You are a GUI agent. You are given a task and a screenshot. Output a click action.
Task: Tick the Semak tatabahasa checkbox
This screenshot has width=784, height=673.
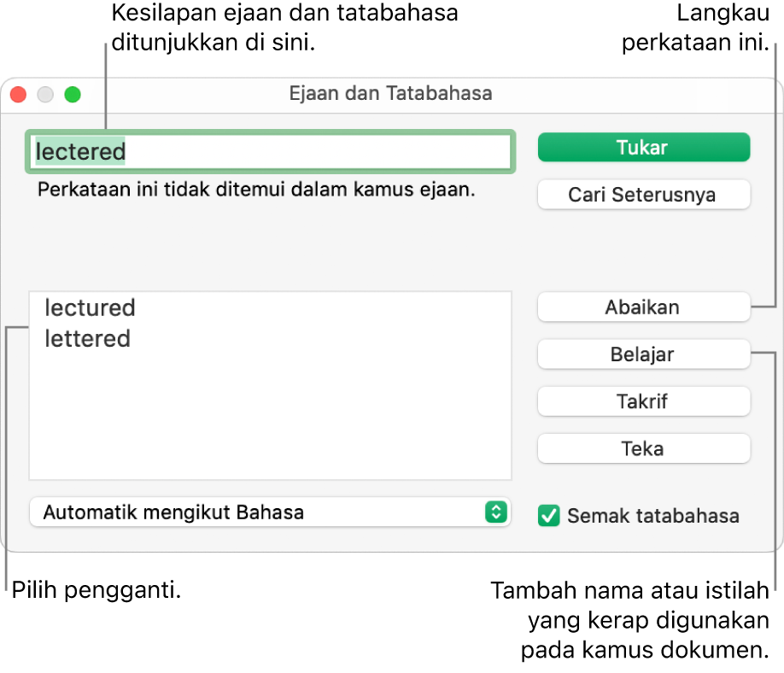tap(550, 516)
